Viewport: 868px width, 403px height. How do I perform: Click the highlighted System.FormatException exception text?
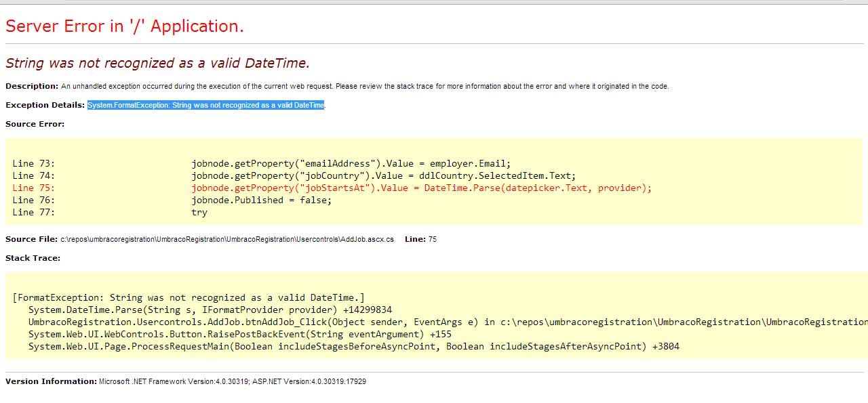tap(206, 105)
